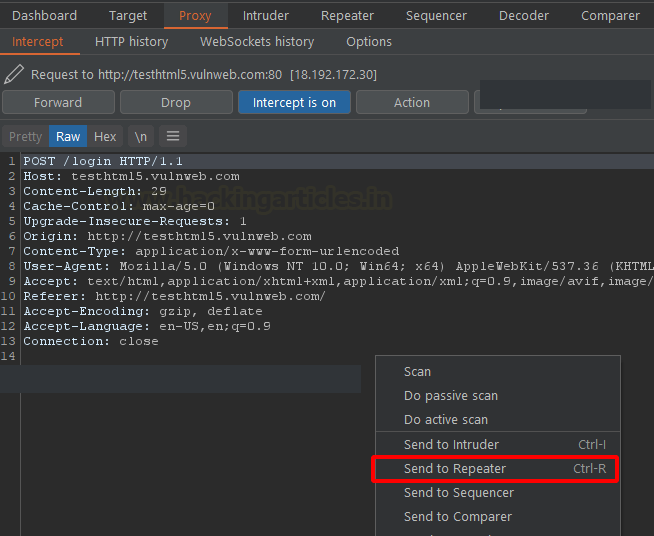Click the Cache-Control: max-age=0 line
Screen dimensions: 654x536
coord(119,206)
